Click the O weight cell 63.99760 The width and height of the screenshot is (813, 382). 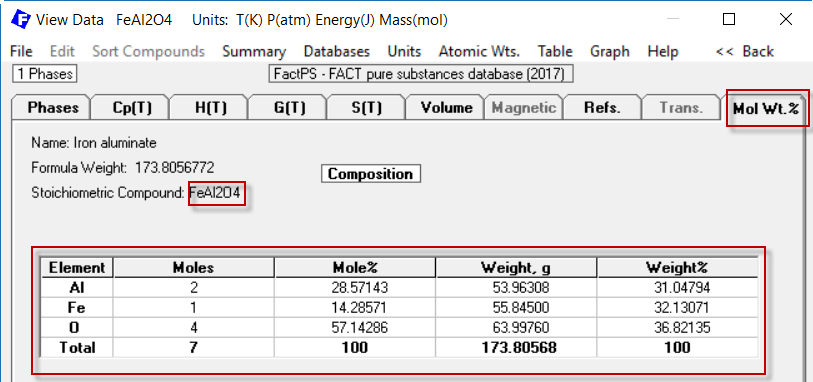coord(516,328)
